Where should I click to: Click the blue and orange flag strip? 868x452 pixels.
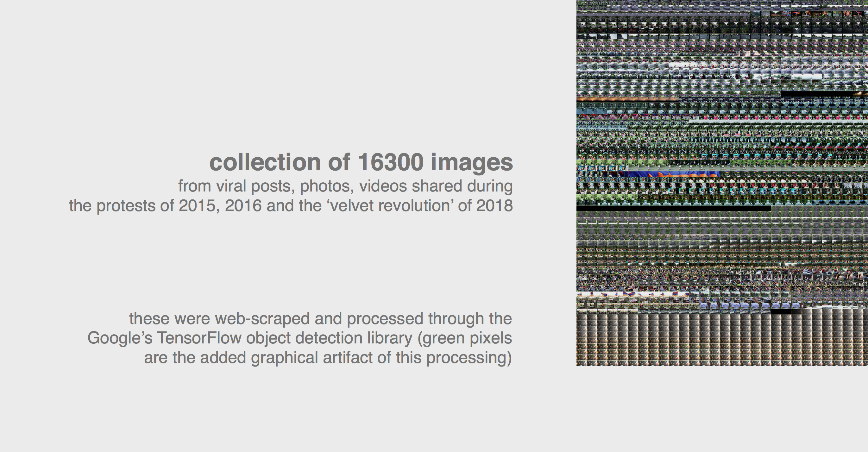(x=674, y=174)
